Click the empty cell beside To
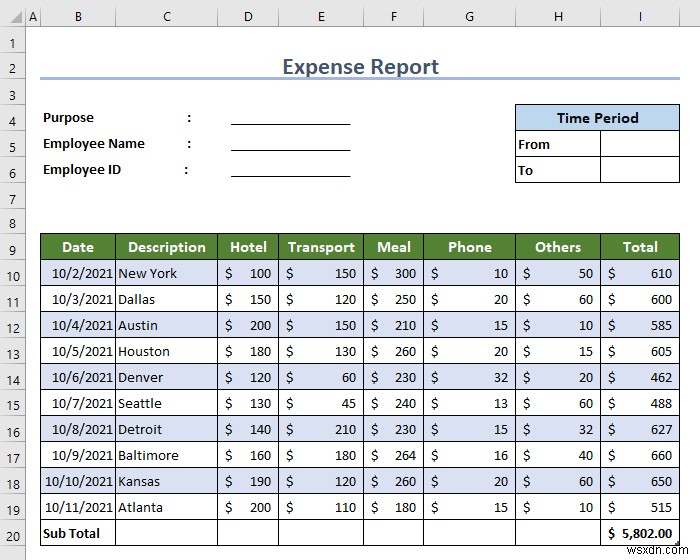The height and width of the screenshot is (560, 700). coord(640,170)
